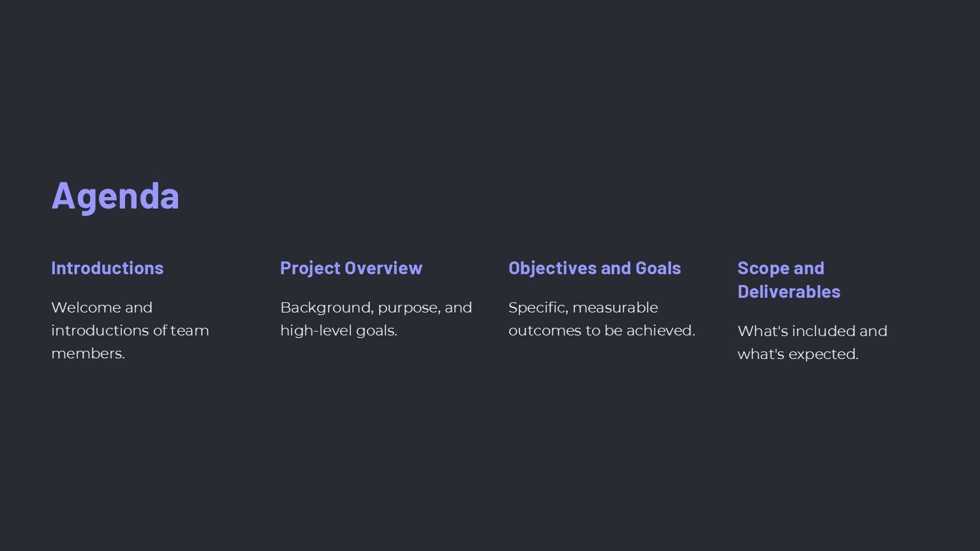
Task: Select the What's included description paragraph
Action: point(812,342)
